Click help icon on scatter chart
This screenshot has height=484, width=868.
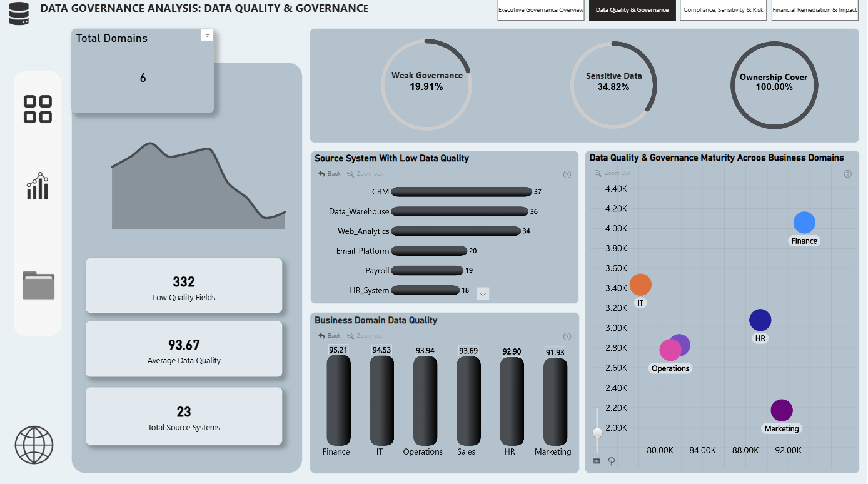coord(848,174)
